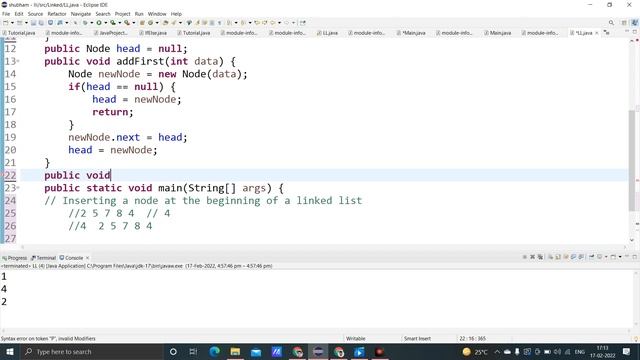Close the active *LL.java editor tab

(x=597, y=33)
